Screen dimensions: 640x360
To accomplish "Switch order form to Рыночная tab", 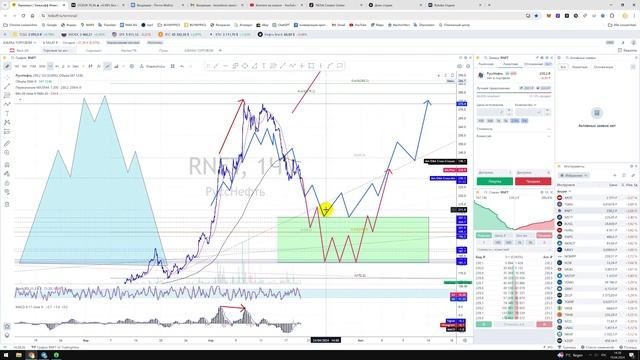I will pos(486,64).
